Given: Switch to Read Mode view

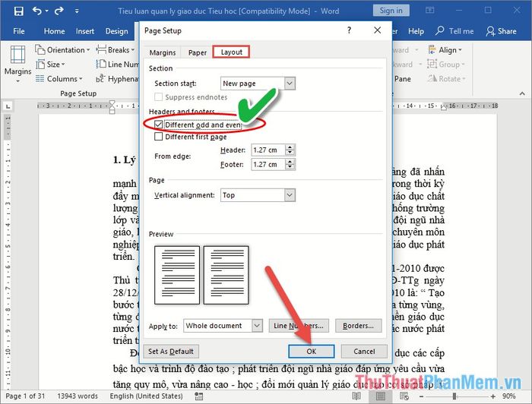Looking at the screenshot, I should (356, 396).
